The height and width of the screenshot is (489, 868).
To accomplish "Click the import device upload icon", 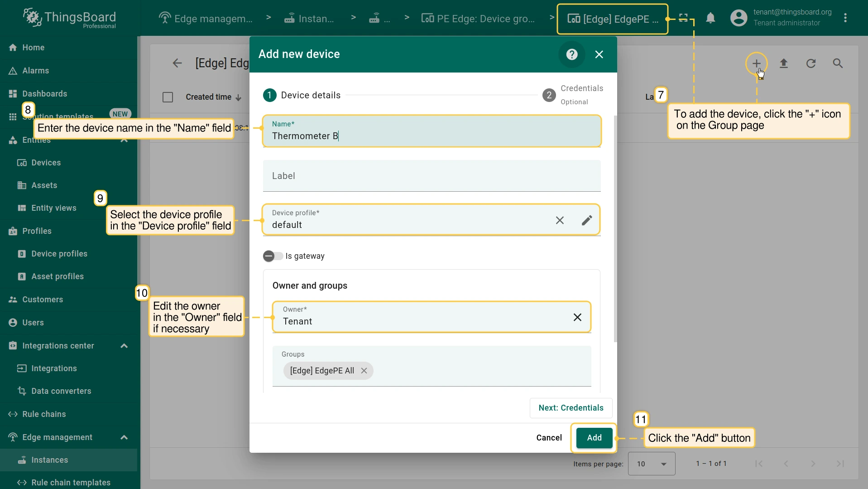I will (x=783, y=63).
